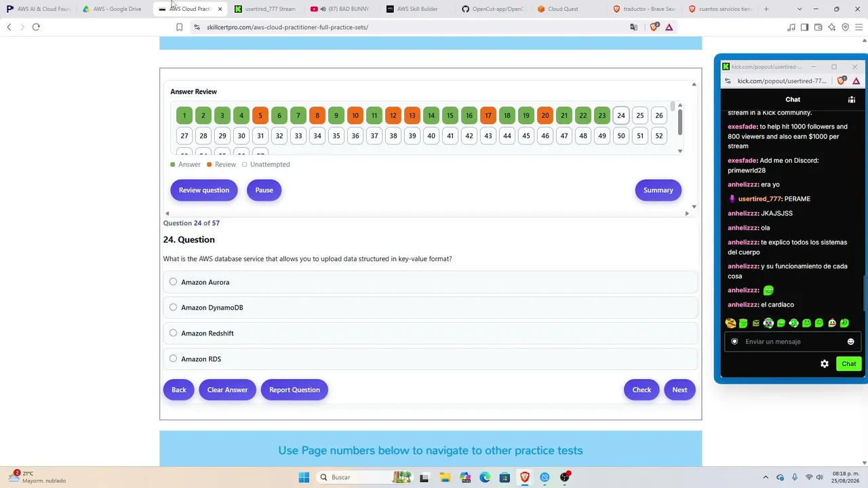
Task: Jump to question 17 in answer review
Action: pyautogui.click(x=488, y=116)
